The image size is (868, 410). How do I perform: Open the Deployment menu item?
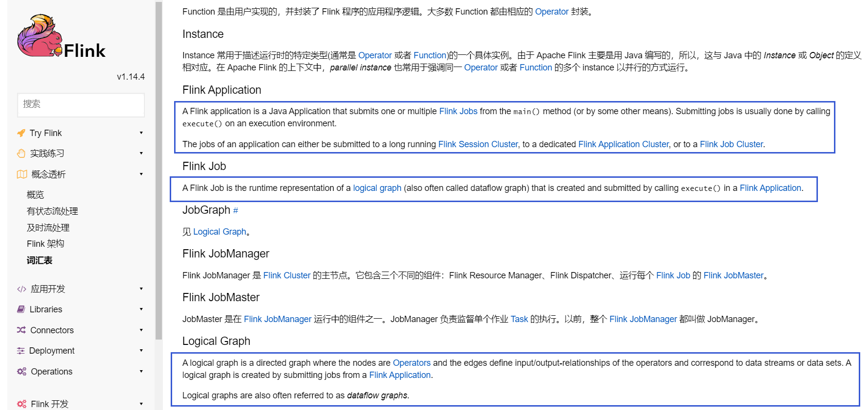pyautogui.click(x=52, y=351)
